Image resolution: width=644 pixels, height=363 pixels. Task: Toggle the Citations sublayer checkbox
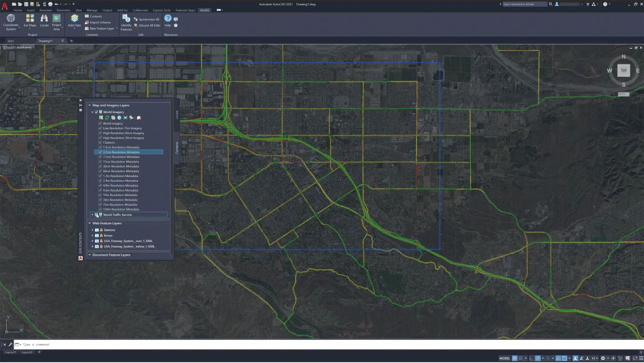tap(100, 142)
